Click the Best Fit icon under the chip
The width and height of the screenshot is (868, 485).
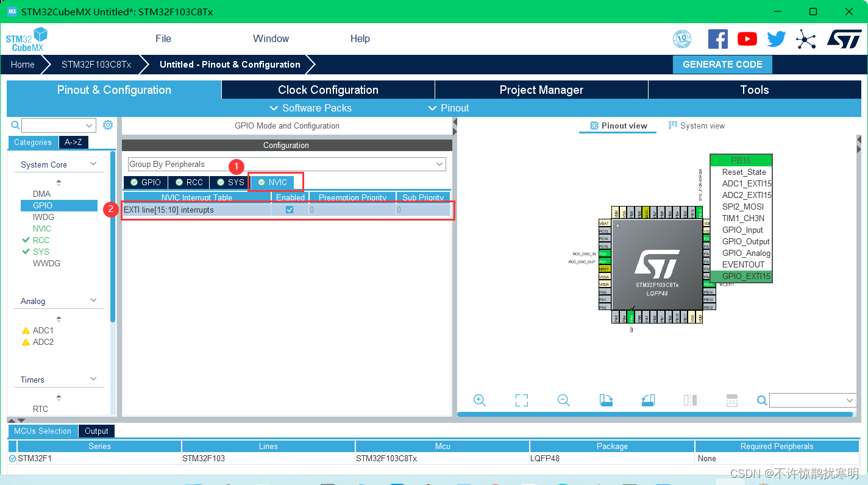[x=521, y=400]
